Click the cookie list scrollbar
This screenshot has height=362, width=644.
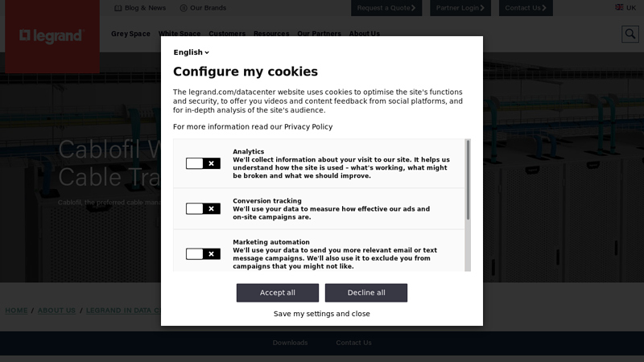pyautogui.click(x=468, y=181)
